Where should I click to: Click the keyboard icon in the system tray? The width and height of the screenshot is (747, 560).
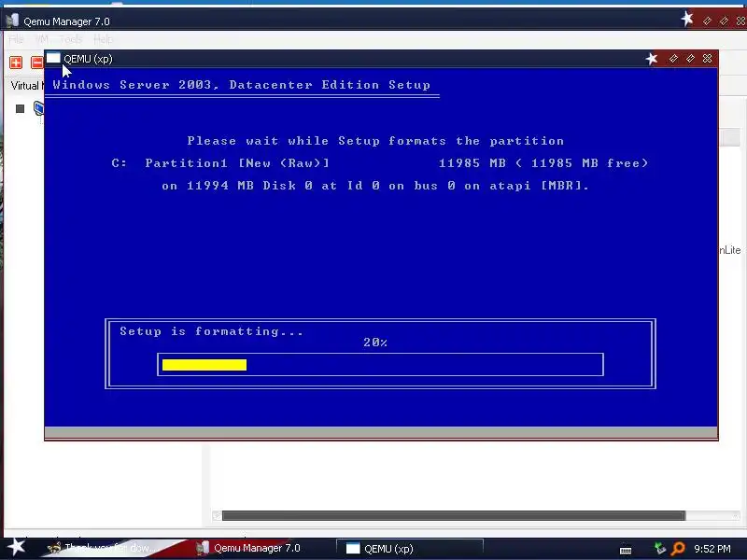[x=626, y=550]
